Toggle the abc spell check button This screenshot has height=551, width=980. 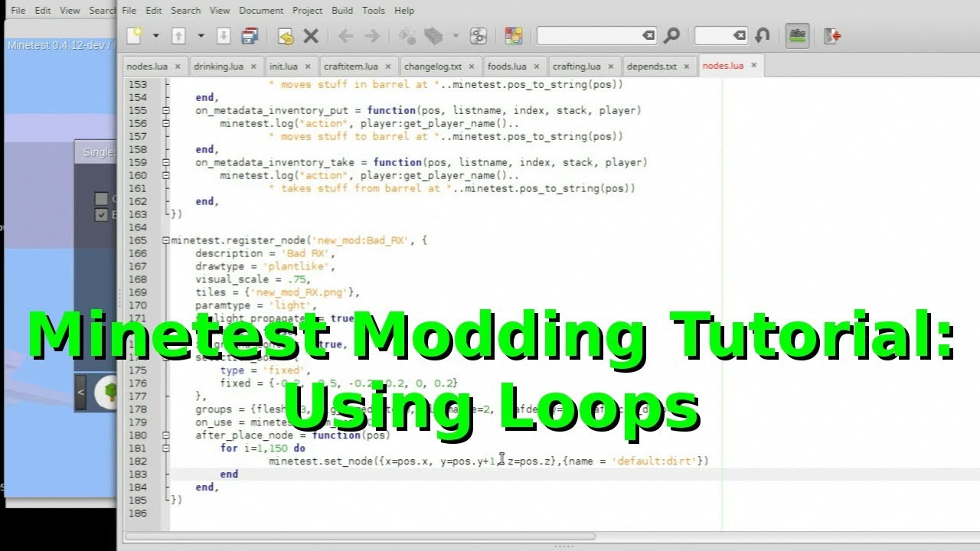pyautogui.click(x=797, y=35)
